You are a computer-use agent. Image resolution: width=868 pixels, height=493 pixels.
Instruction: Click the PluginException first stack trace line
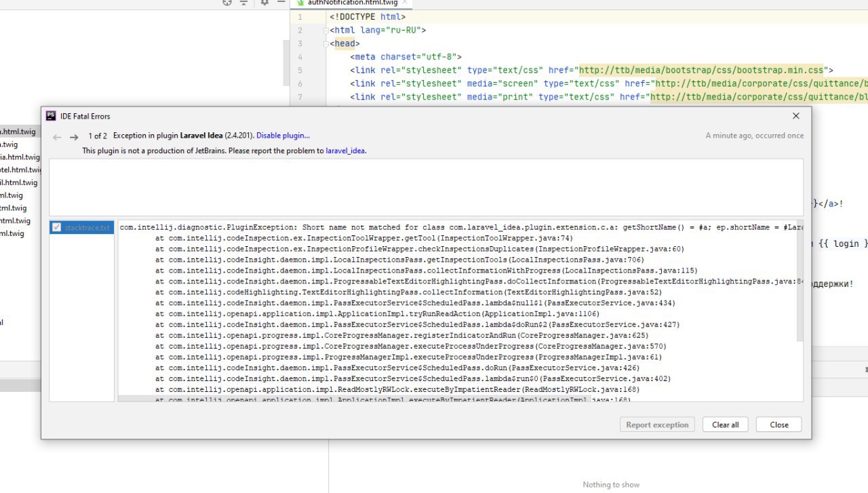coord(460,227)
